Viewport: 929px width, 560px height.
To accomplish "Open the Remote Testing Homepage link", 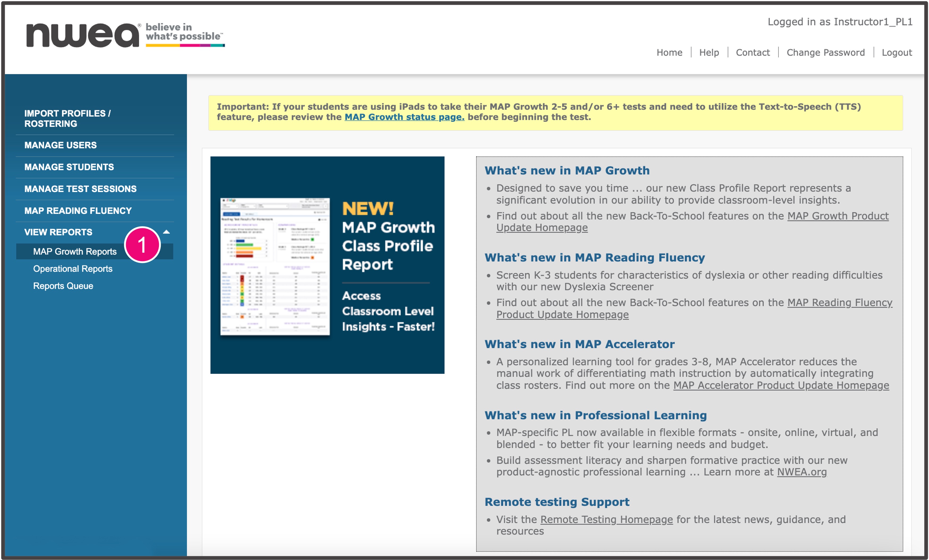I will (606, 519).
